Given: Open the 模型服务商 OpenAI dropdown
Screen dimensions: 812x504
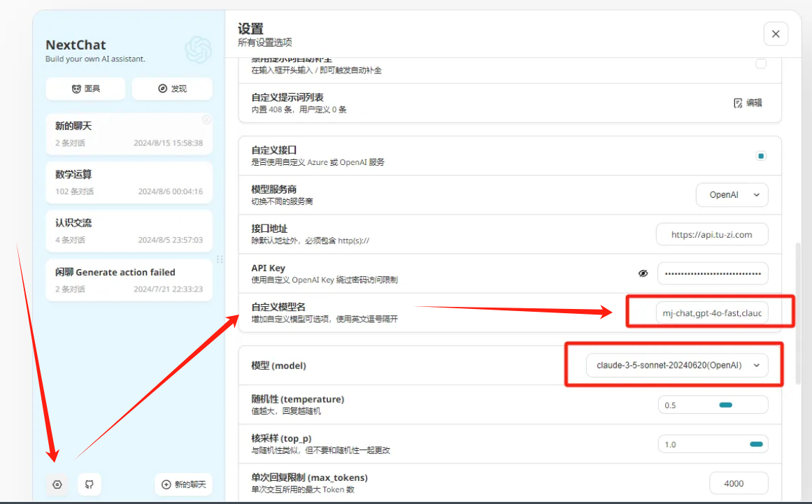Looking at the screenshot, I should tap(732, 195).
